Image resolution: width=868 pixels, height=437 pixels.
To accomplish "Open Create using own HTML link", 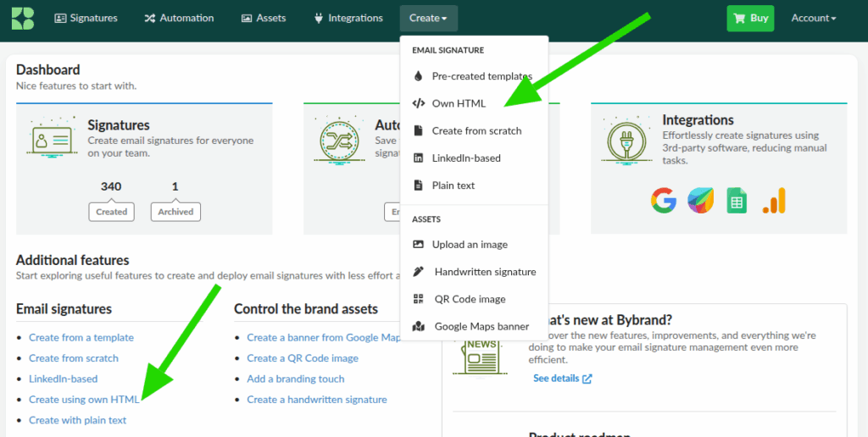I will click(84, 400).
